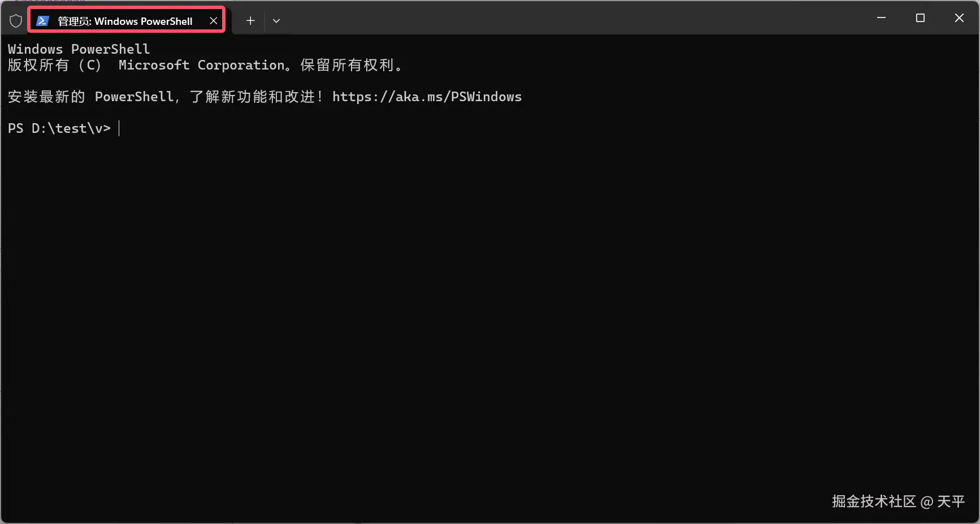Click the 保留所有权利 text
980x524 pixels.
pos(348,65)
